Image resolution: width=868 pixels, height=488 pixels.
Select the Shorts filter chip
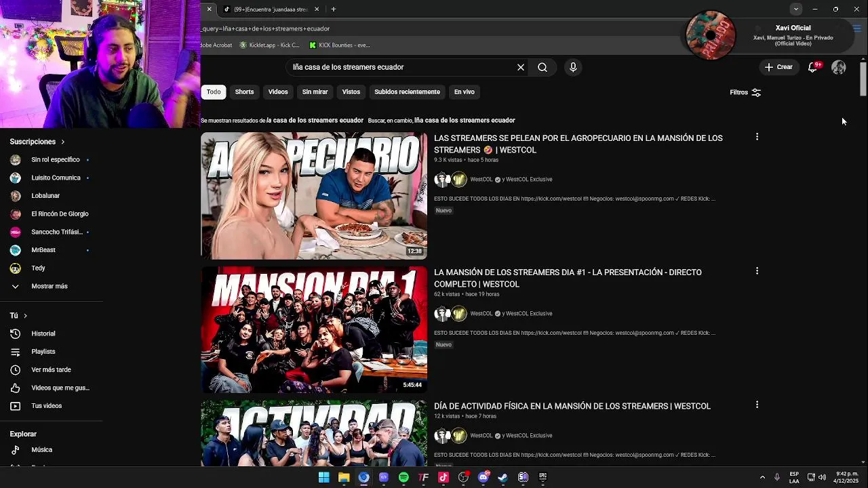tap(244, 91)
